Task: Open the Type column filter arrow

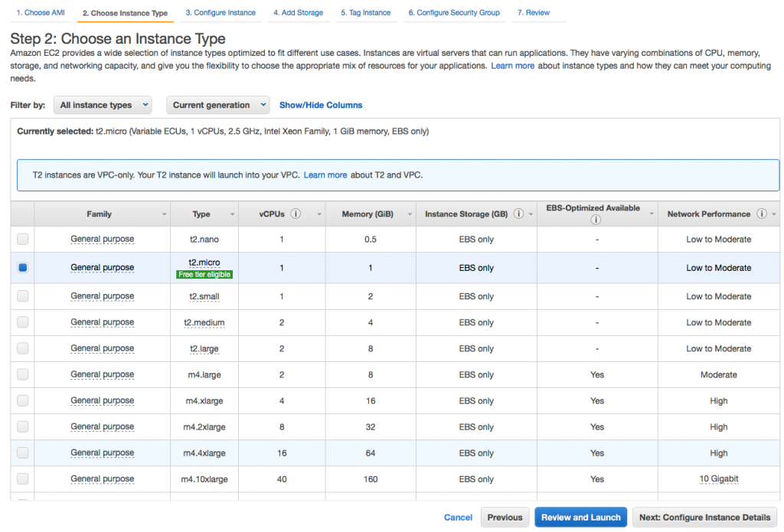Action: (x=232, y=214)
